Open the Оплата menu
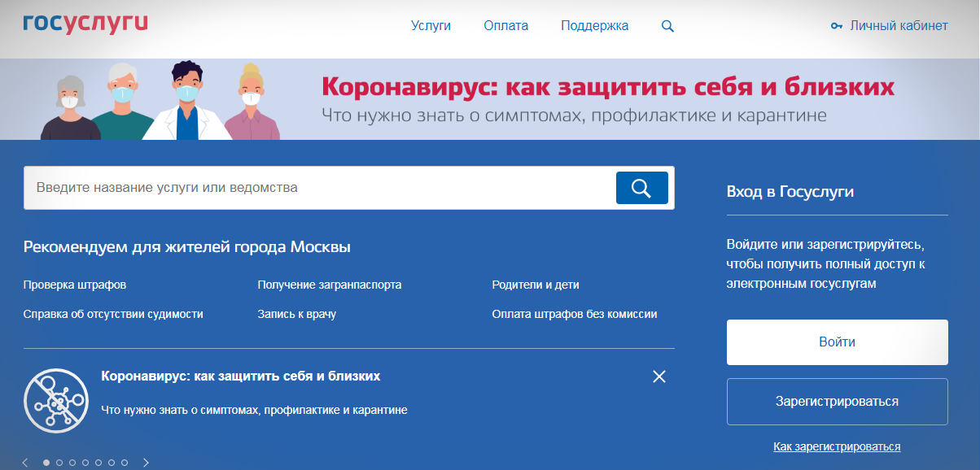The width and height of the screenshot is (980, 470). (x=505, y=26)
